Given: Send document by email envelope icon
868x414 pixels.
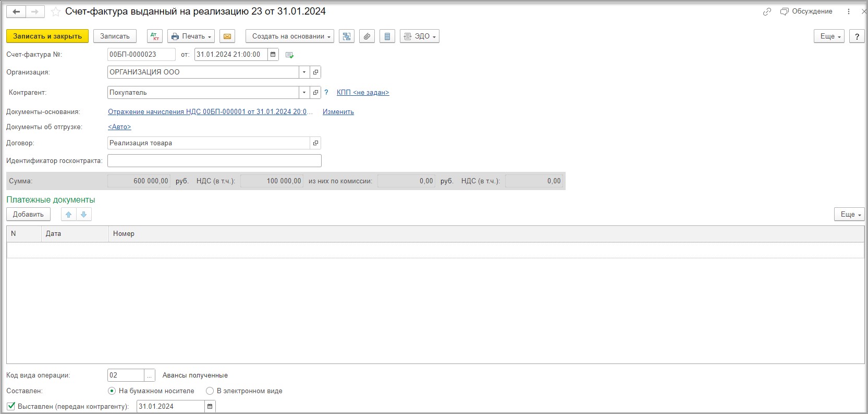Looking at the screenshot, I should click(x=227, y=36).
